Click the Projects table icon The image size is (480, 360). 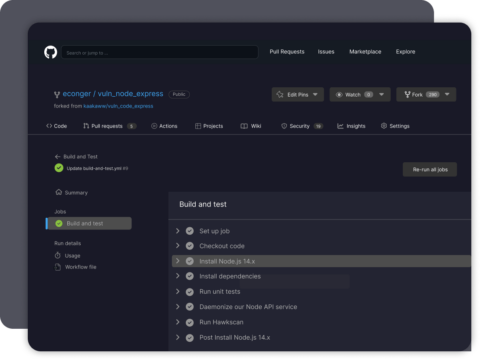click(x=198, y=126)
